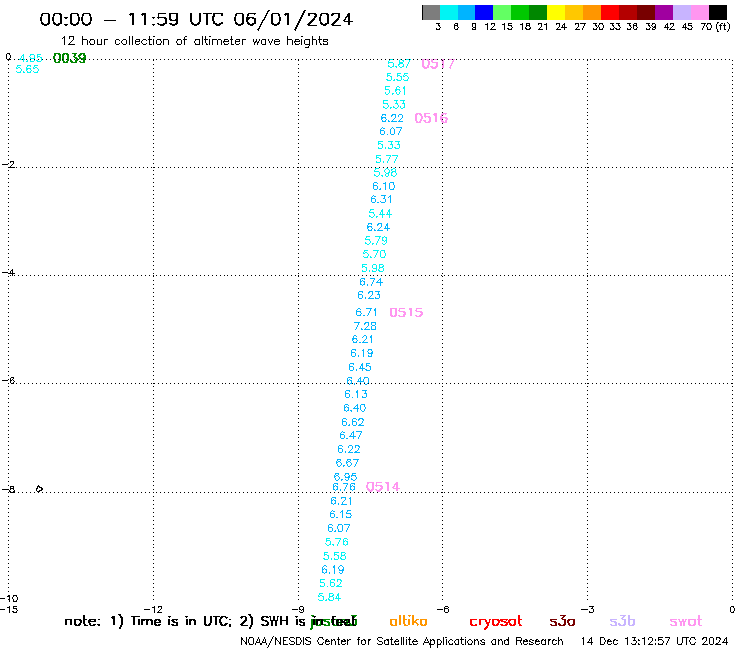The width and height of the screenshot is (740, 650).
Task: Click the 7.28 wave height value
Action: [x=365, y=326]
